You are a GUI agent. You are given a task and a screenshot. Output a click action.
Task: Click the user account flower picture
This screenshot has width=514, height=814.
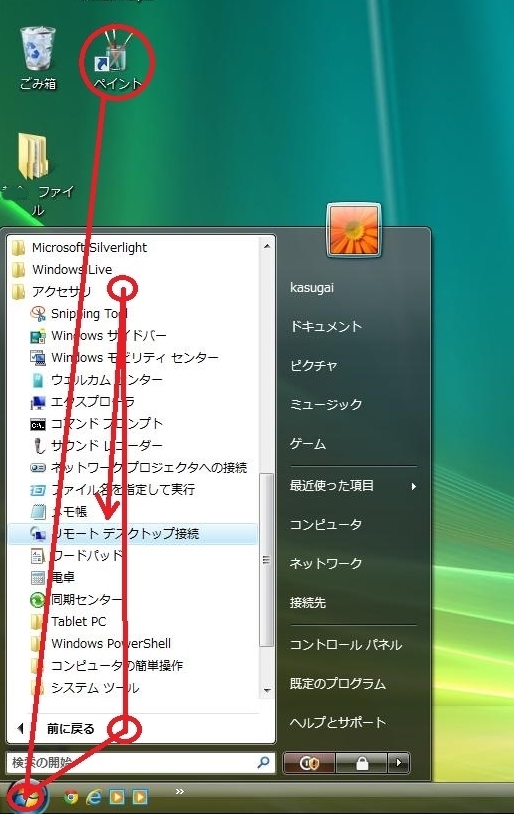(x=354, y=230)
